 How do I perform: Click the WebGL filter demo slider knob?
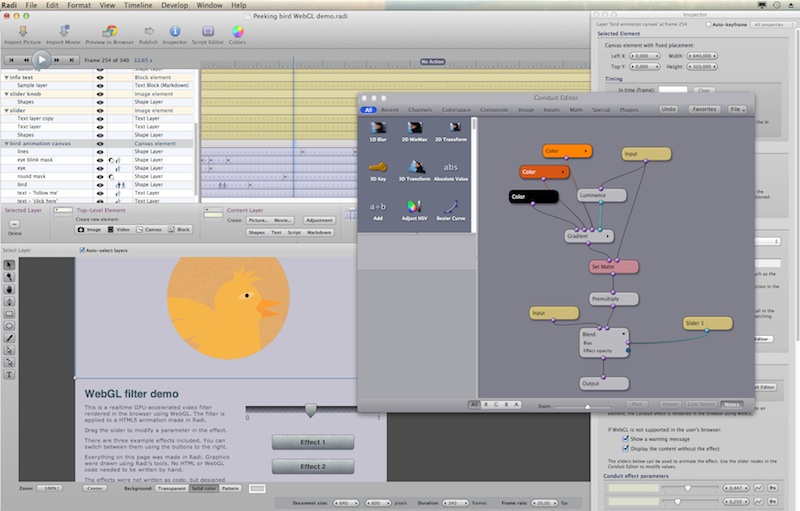(x=311, y=409)
